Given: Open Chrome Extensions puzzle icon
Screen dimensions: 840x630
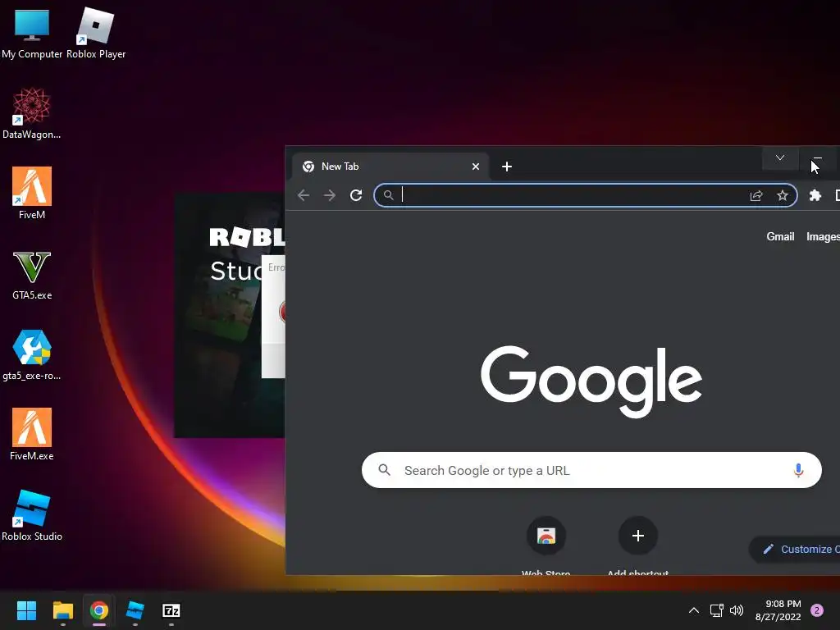Looking at the screenshot, I should [815, 195].
